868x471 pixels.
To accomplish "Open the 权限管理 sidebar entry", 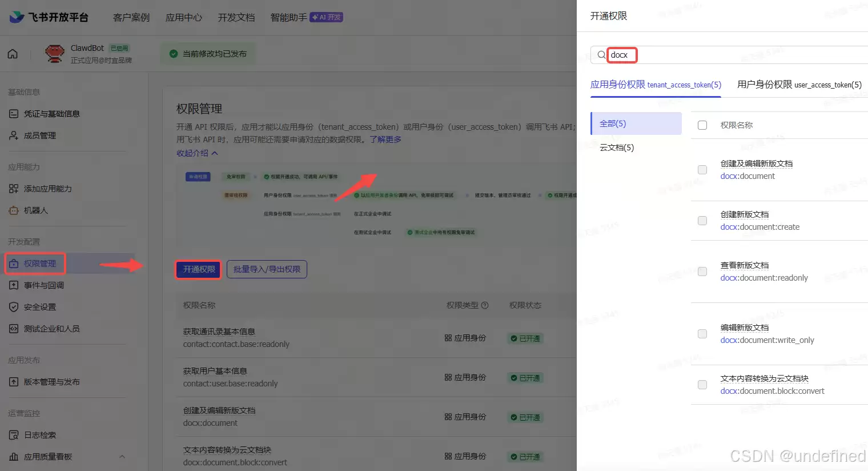I will click(35, 263).
